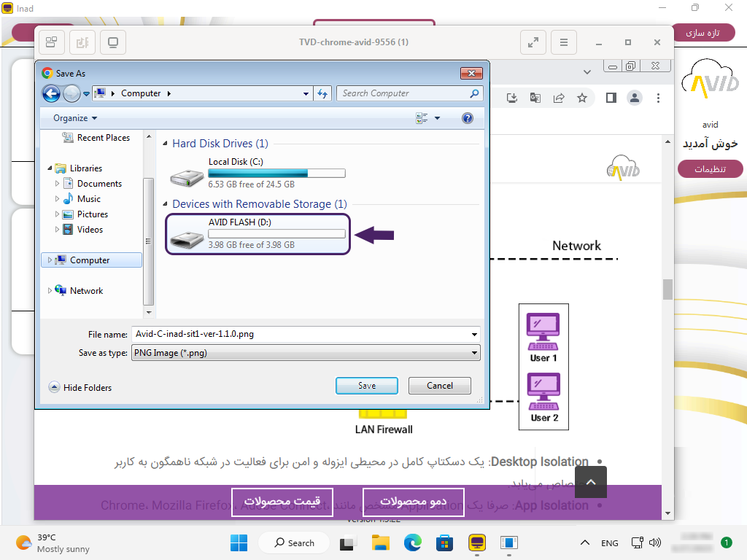Collapse the Libraries tree node
Image resolution: width=747 pixels, height=560 pixels.
coord(50,168)
